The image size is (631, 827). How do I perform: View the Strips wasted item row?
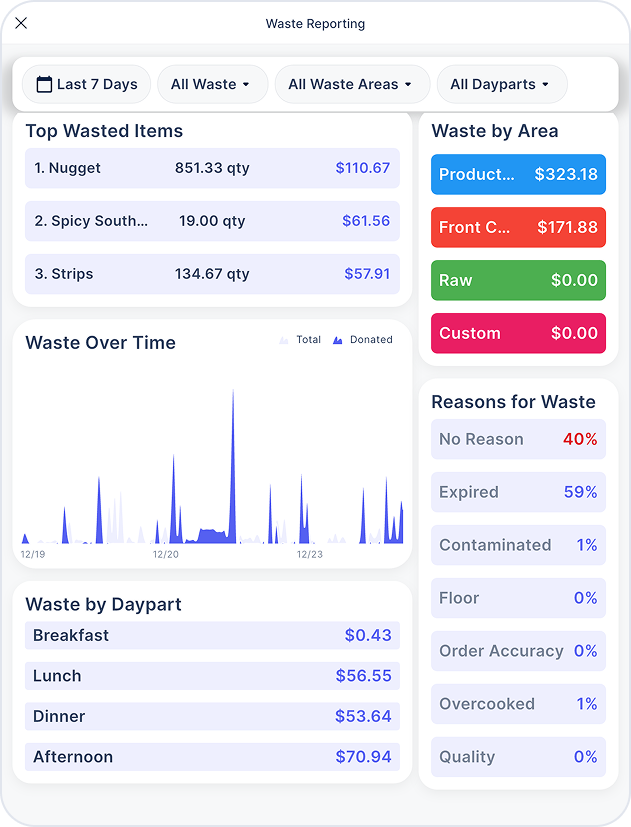click(x=212, y=274)
